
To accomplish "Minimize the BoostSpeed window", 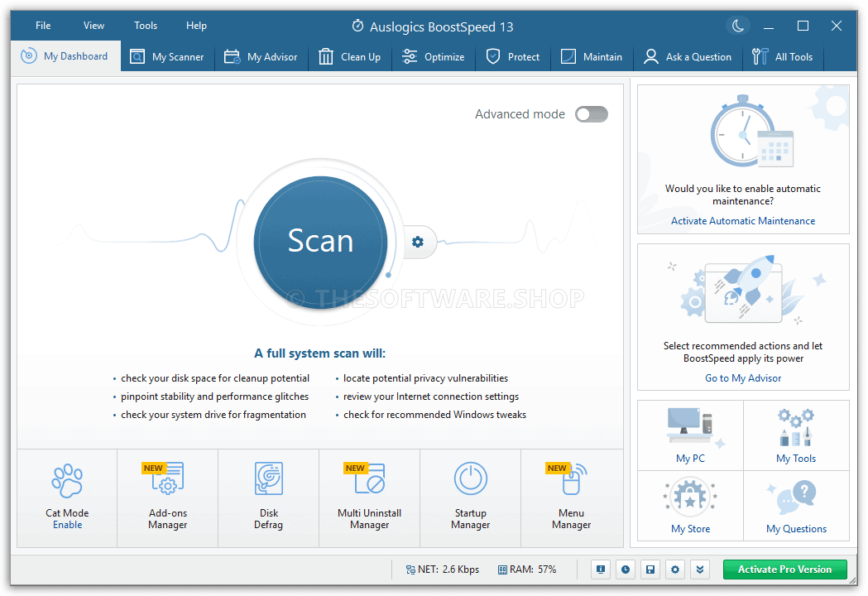I will (x=769, y=26).
